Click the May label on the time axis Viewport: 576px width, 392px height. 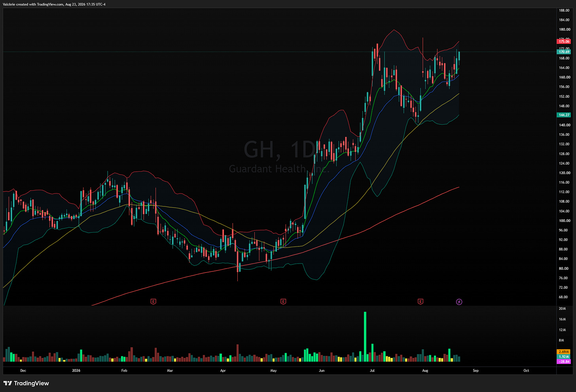pyautogui.click(x=273, y=371)
